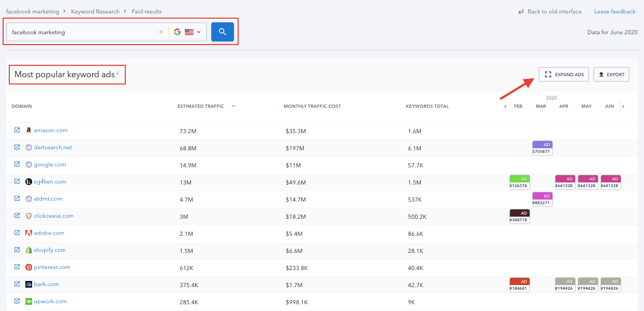Click the adobe.com favicon logo

(29, 233)
